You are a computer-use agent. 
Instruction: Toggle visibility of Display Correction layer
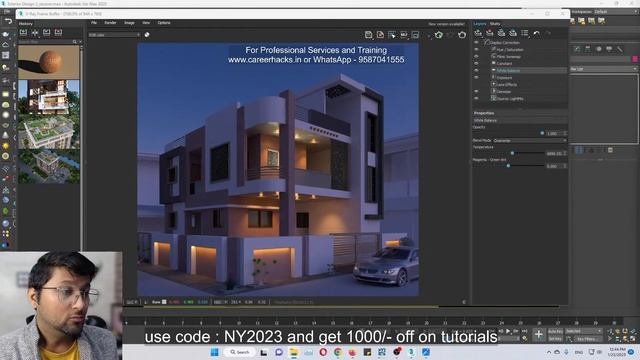476,42
